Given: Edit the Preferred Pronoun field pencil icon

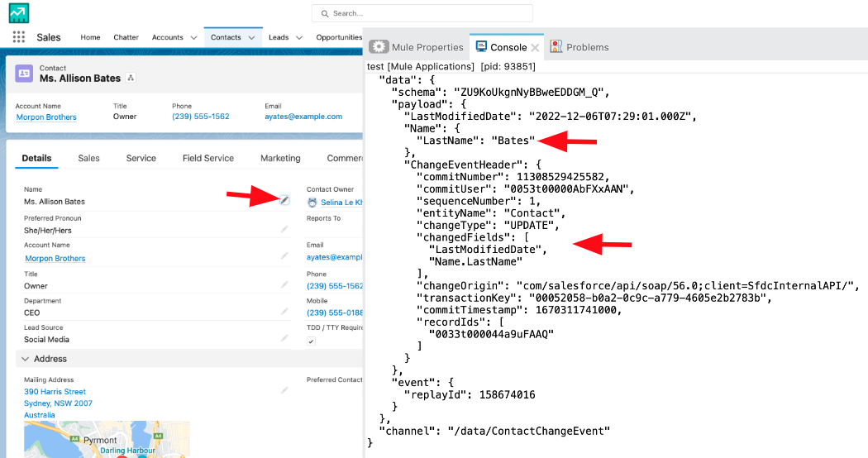Looking at the screenshot, I should pyautogui.click(x=284, y=229).
